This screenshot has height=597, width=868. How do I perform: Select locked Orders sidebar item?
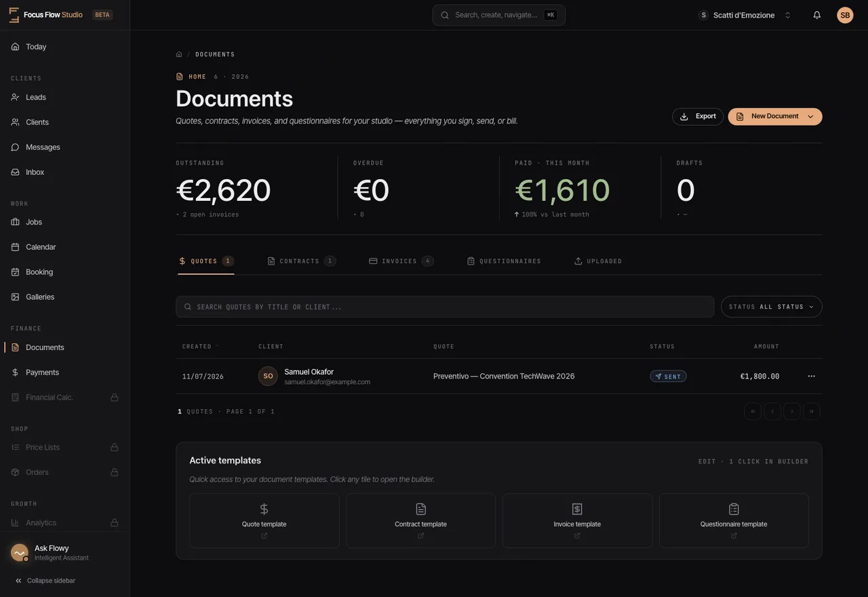pos(64,472)
